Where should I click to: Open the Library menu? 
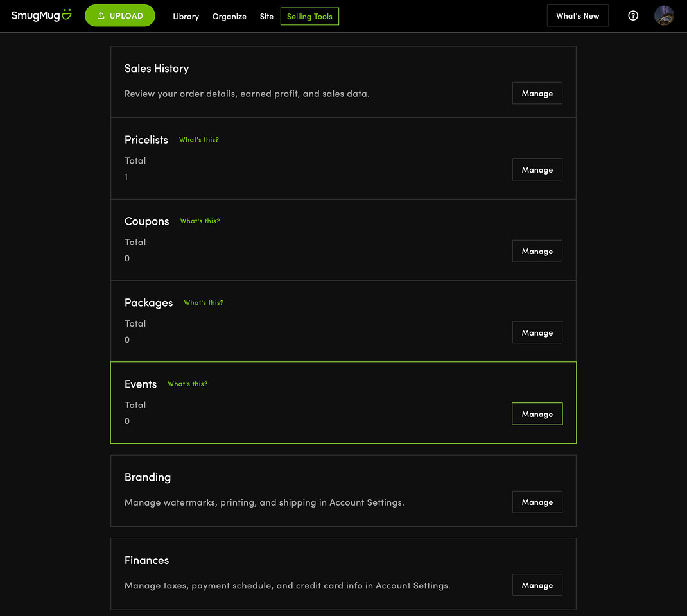pos(186,16)
